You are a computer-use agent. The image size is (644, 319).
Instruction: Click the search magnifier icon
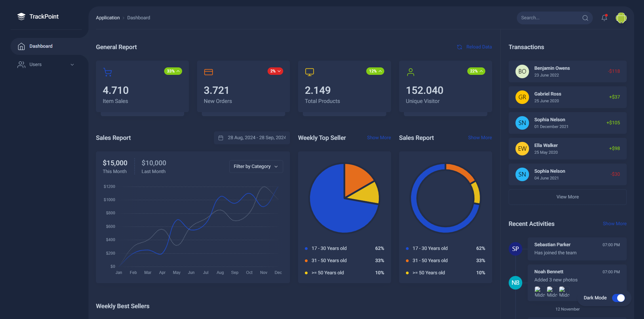pos(585,18)
